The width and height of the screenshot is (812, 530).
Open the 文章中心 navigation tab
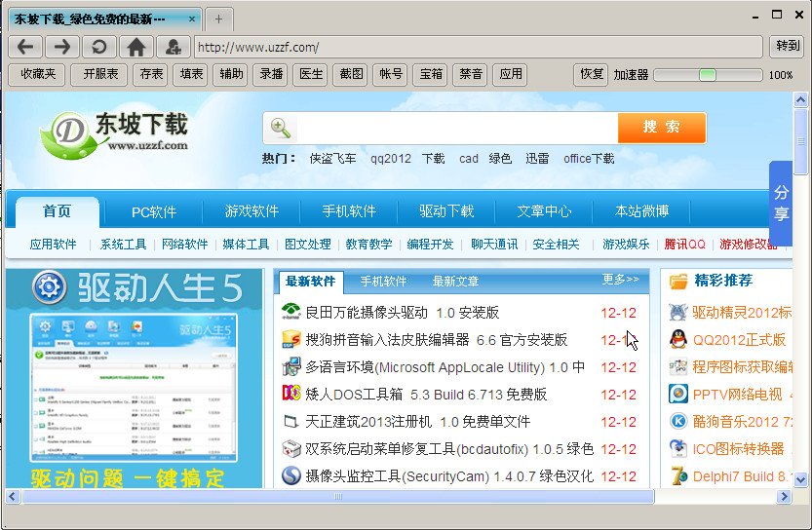click(544, 211)
